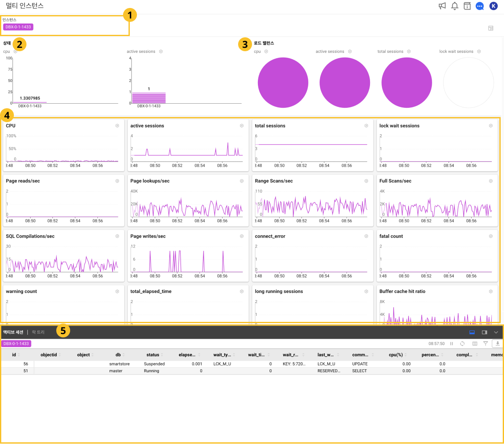This screenshot has height=444, width=504.
Task: Click the active sessions status bar for DBX-0-1-1433
Action: click(149, 97)
